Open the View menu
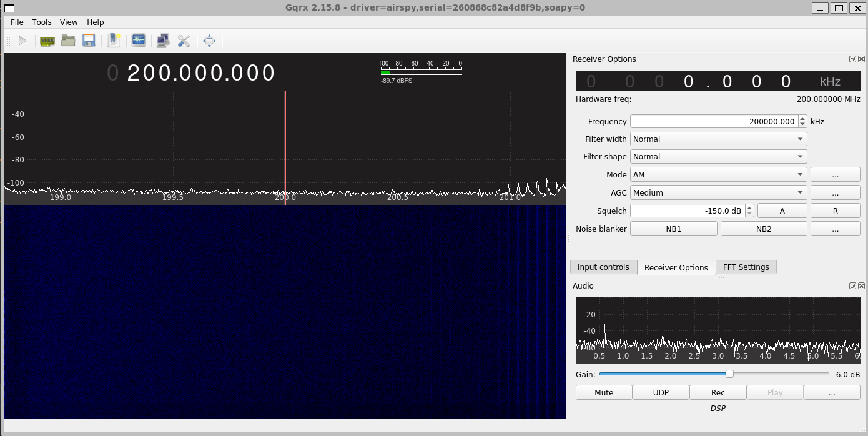868x436 pixels. (69, 22)
